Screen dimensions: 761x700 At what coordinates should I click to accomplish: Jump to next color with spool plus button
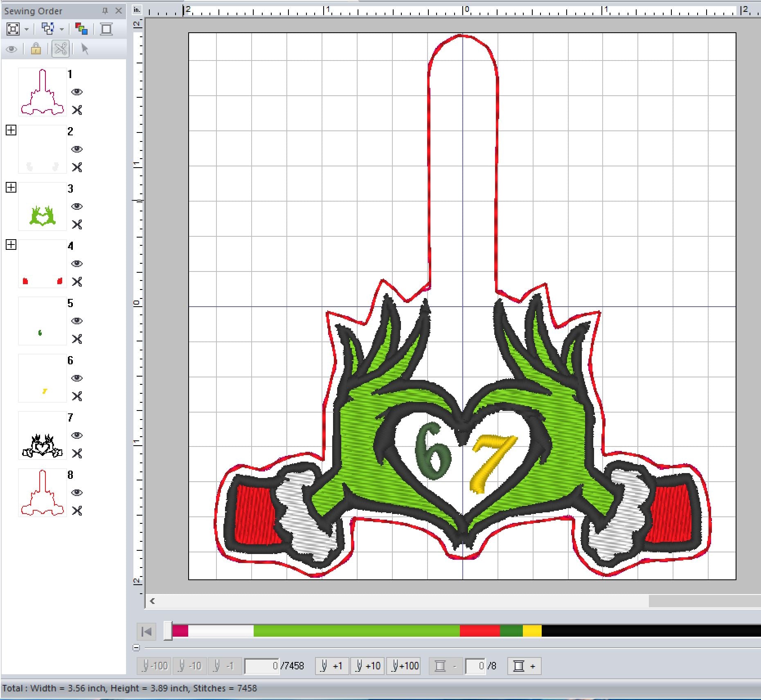pyautogui.click(x=524, y=666)
